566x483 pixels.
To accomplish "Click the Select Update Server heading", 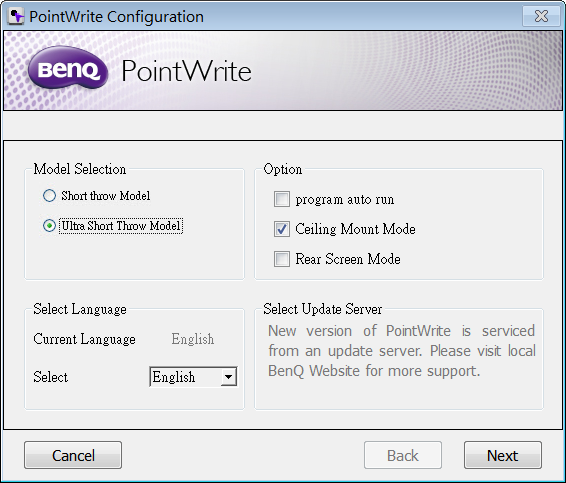I will click(x=322, y=309).
